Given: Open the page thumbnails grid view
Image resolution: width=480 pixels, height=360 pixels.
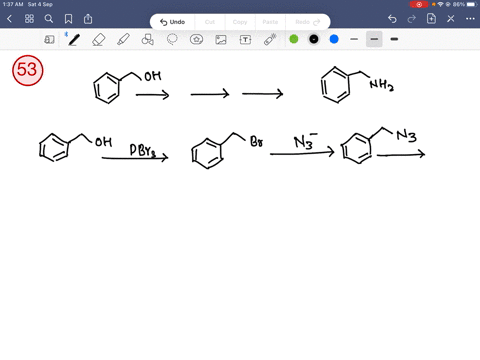Looking at the screenshot, I should coord(29,19).
